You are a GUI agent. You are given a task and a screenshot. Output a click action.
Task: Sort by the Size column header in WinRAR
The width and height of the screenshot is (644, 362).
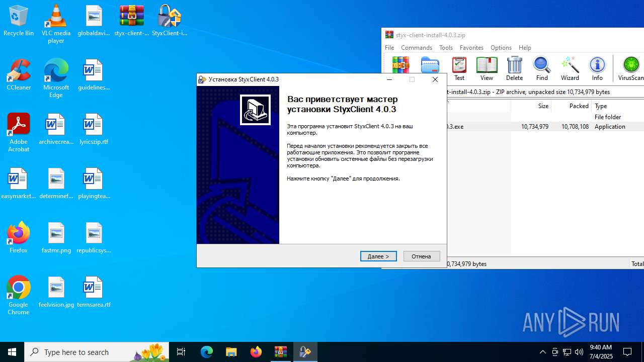pos(531,106)
